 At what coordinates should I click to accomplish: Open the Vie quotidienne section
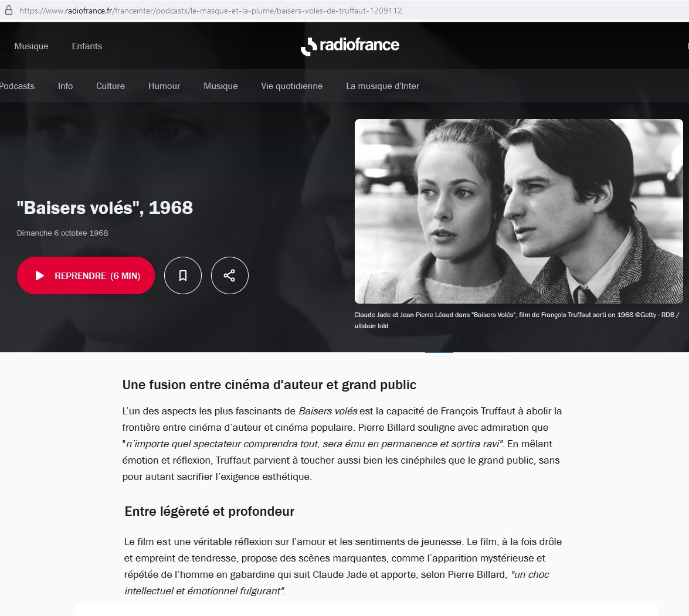click(x=292, y=86)
